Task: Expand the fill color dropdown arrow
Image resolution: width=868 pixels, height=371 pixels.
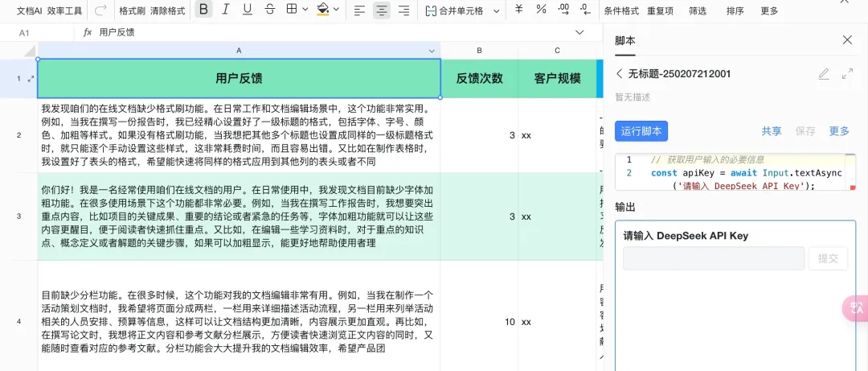Action: pyautogui.click(x=336, y=10)
